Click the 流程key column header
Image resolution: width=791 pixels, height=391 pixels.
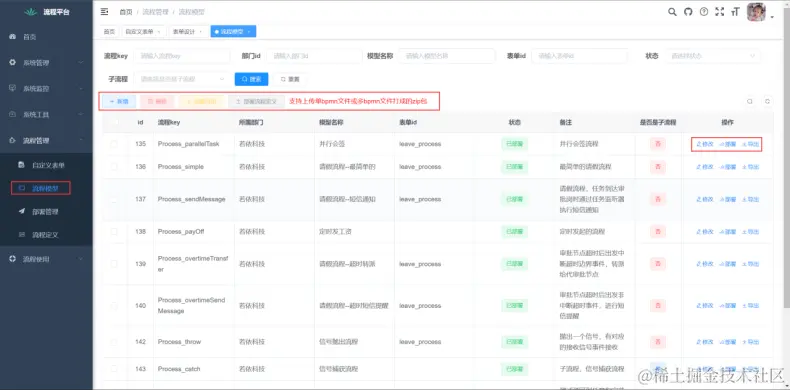[x=168, y=123]
